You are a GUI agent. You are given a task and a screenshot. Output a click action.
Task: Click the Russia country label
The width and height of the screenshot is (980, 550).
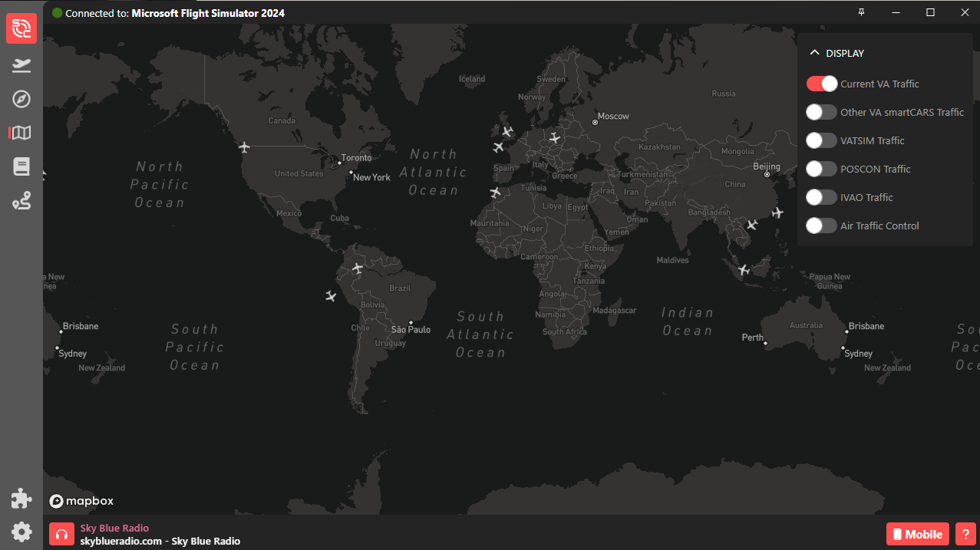tap(724, 94)
